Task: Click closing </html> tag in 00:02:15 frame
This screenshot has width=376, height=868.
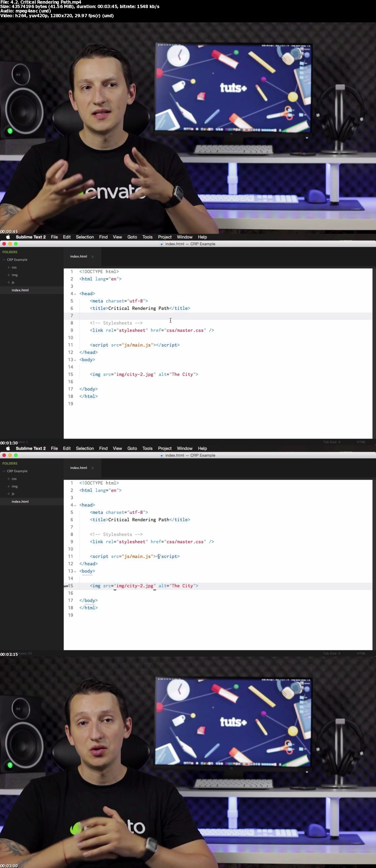Action: [x=88, y=608]
